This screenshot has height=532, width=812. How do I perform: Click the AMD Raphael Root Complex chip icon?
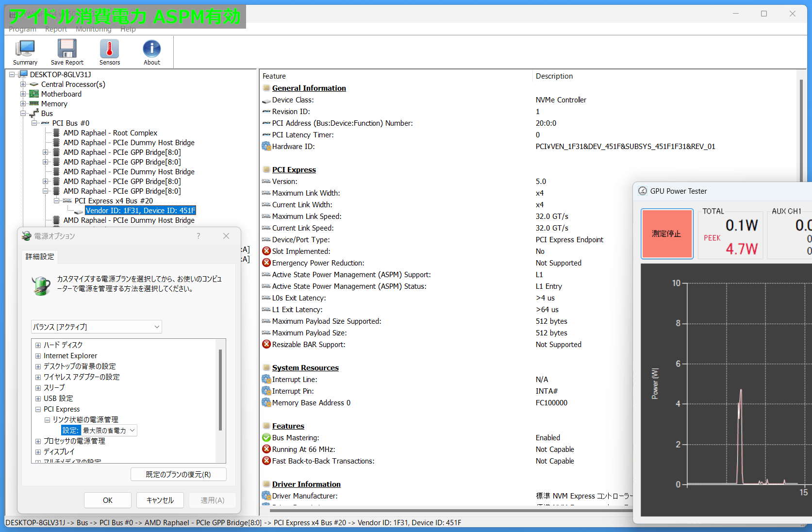point(56,133)
